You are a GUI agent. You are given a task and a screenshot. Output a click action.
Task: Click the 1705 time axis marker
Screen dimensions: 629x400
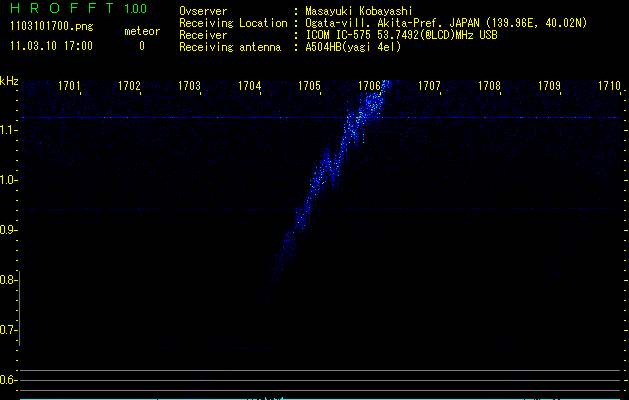click(309, 86)
